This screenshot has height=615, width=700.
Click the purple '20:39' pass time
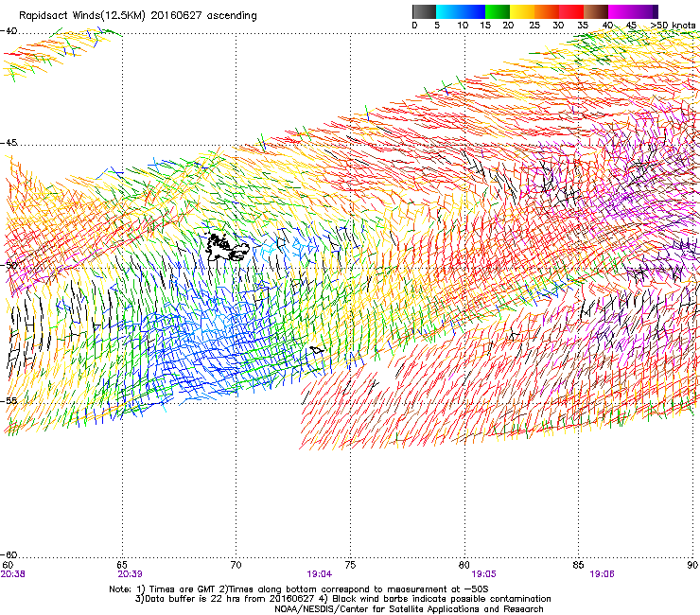coord(130,574)
